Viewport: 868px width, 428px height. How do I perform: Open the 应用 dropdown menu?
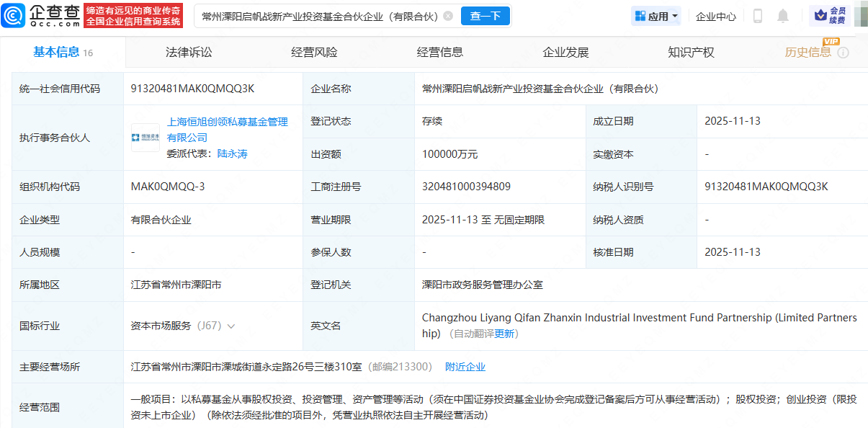coord(656,16)
